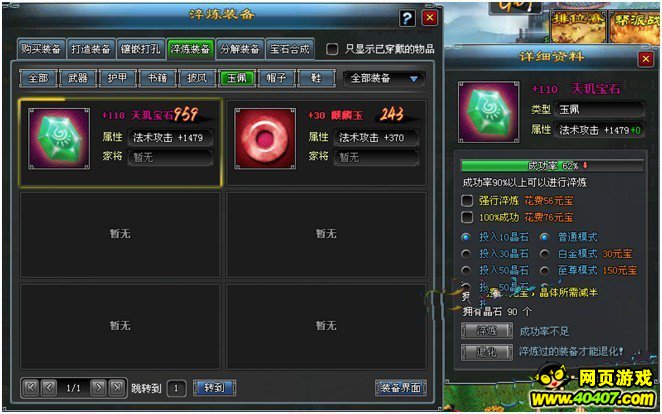Go to previous page arrow icon
Viewport: 662px width, 414px height.
coord(49,387)
